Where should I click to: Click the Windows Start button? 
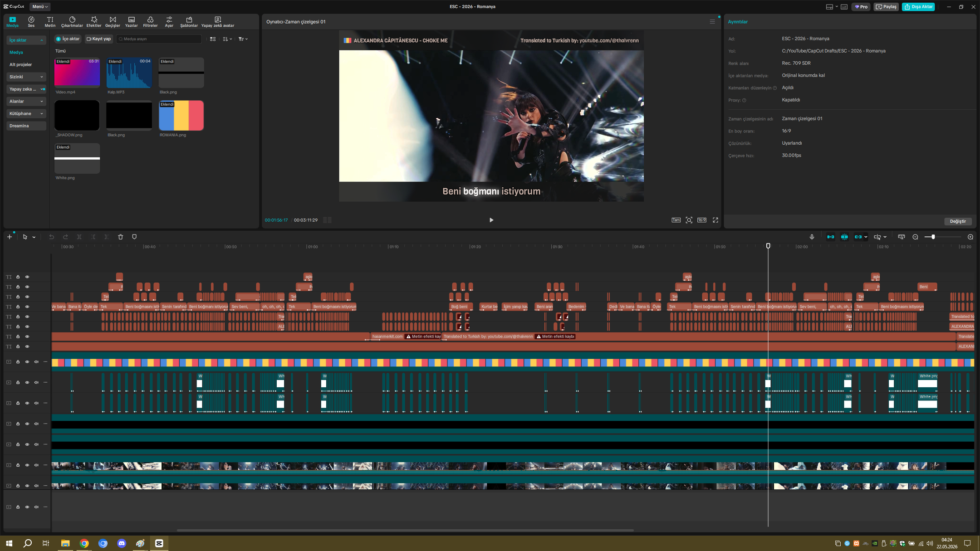click(x=9, y=543)
